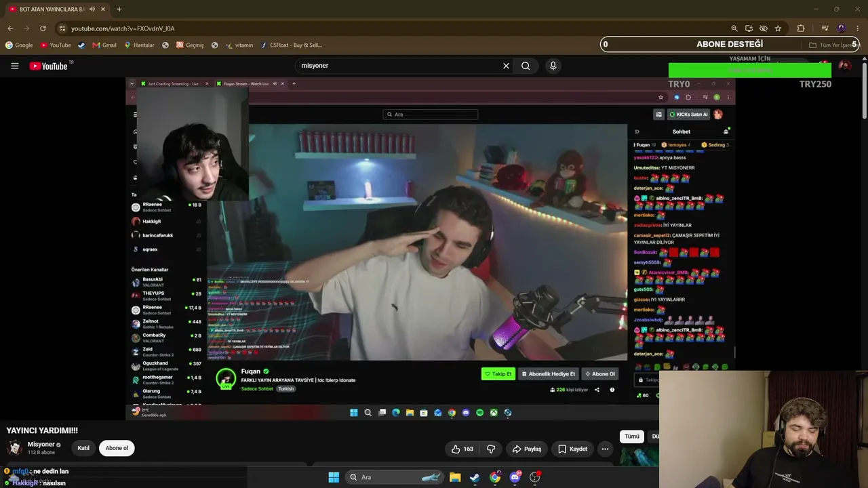Open File Explorer from the taskbar

pyautogui.click(x=455, y=477)
